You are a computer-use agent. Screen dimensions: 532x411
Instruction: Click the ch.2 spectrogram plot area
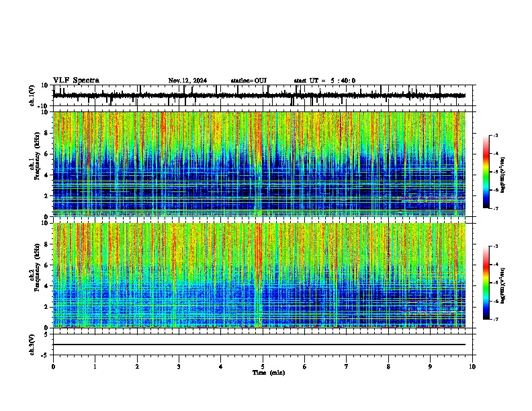(259, 275)
